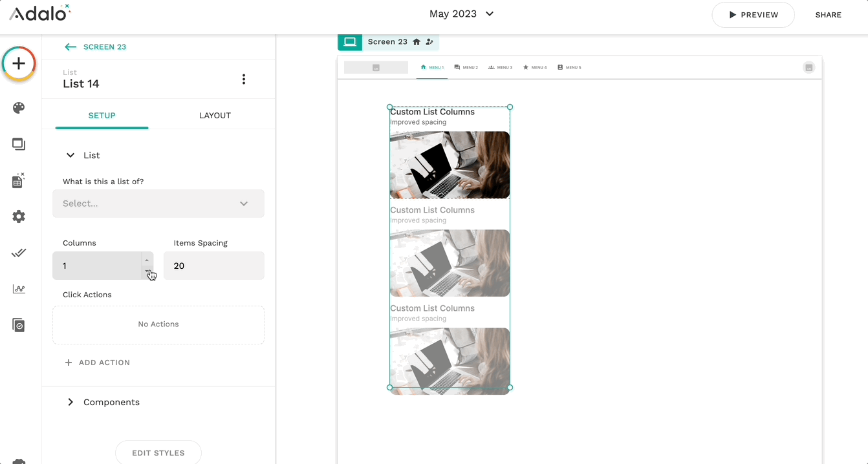Open the Branding palette icon
This screenshot has height=464, width=868.
19,108
